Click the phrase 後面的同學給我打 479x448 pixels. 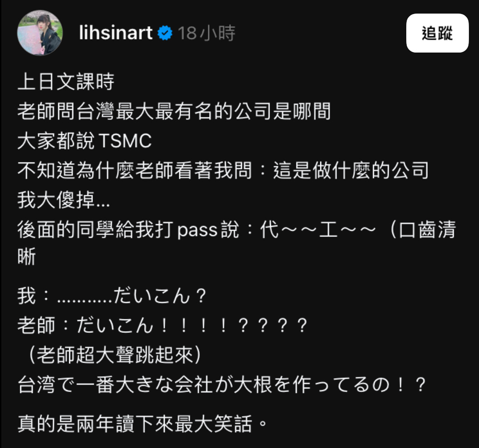pyautogui.click(x=95, y=229)
